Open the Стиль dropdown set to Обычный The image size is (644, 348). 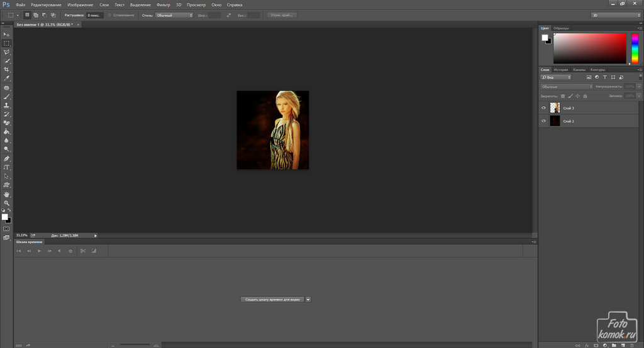click(x=174, y=14)
